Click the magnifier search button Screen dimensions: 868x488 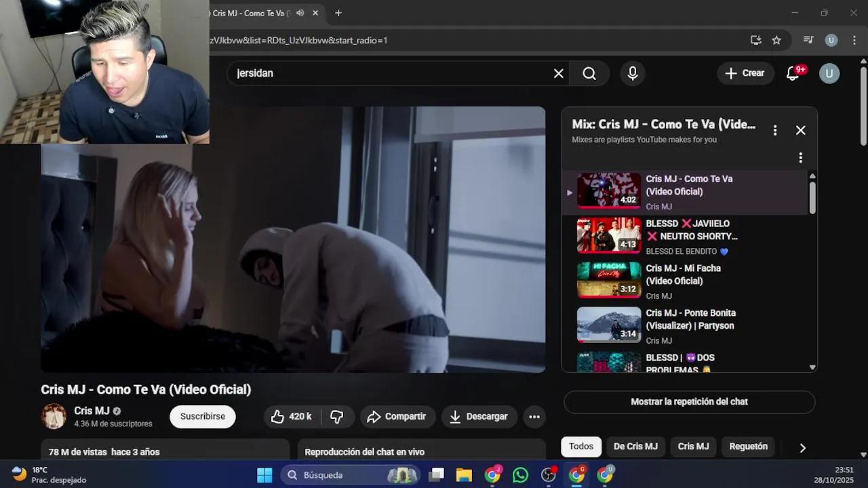(589, 73)
